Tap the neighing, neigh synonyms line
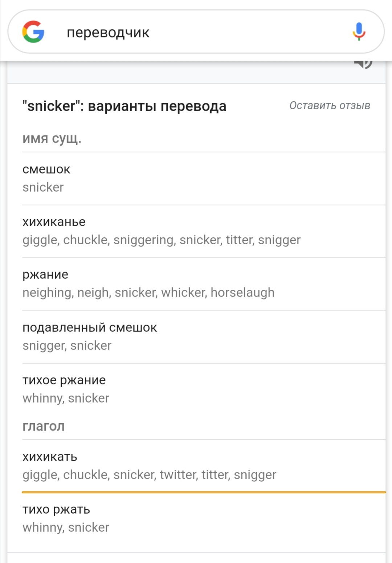Screen dimensions: 392x563 click(148, 293)
